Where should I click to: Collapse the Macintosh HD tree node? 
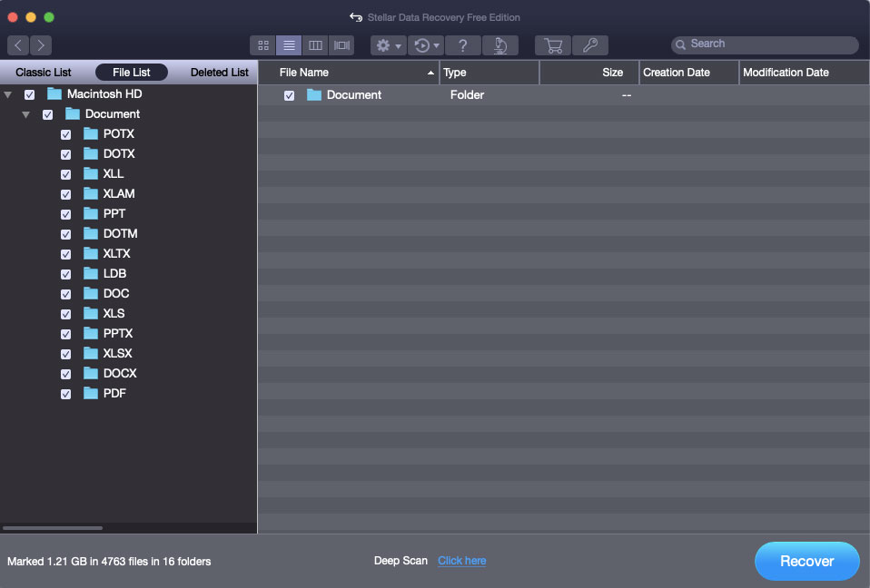(8, 94)
